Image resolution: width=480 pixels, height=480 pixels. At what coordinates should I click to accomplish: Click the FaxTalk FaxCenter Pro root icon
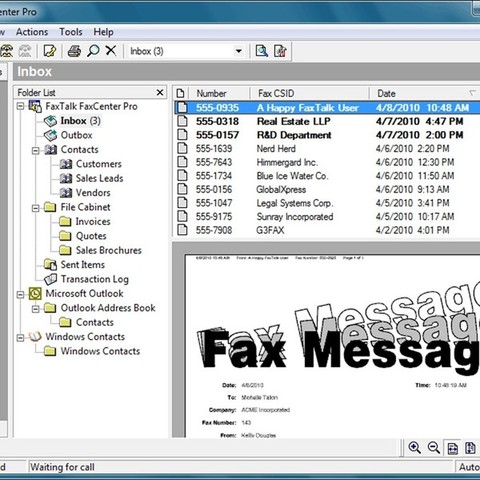(x=35, y=106)
